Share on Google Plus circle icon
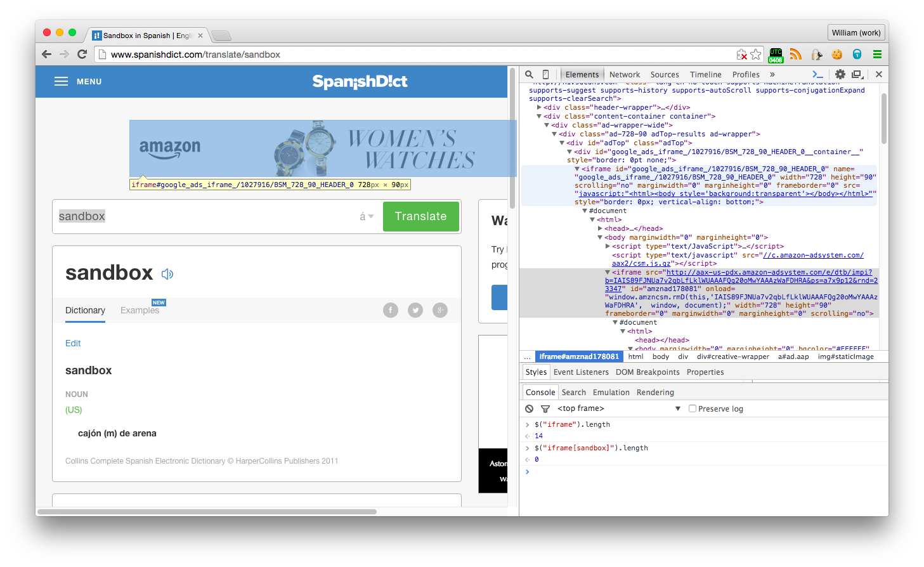The width and height of the screenshot is (924, 567). click(x=440, y=310)
